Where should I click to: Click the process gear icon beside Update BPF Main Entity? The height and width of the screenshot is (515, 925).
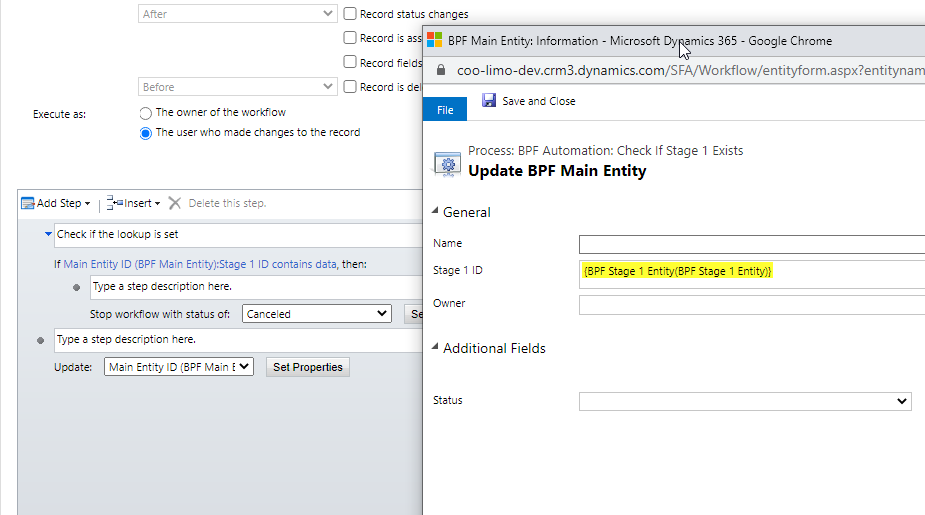pyautogui.click(x=447, y=163)
